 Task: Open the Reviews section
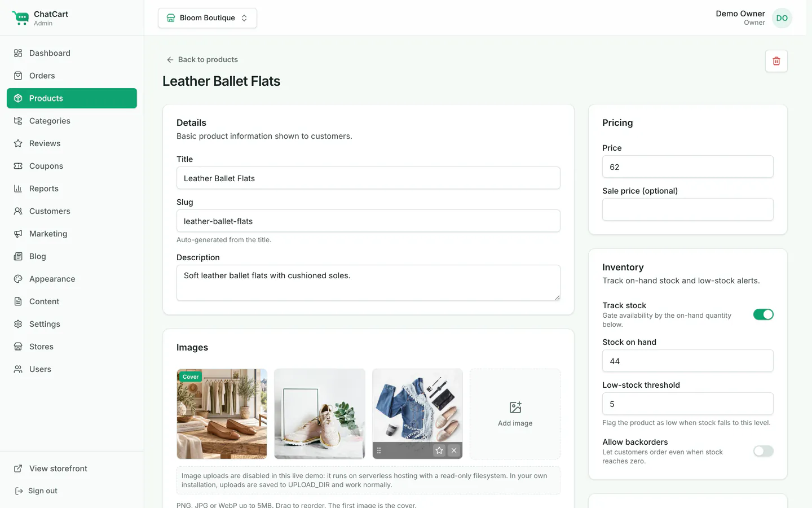click(x=72, y=143)
